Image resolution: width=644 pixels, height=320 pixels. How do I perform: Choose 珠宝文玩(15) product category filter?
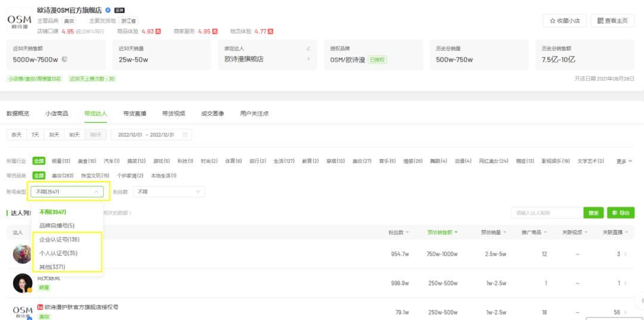(95, 176)
